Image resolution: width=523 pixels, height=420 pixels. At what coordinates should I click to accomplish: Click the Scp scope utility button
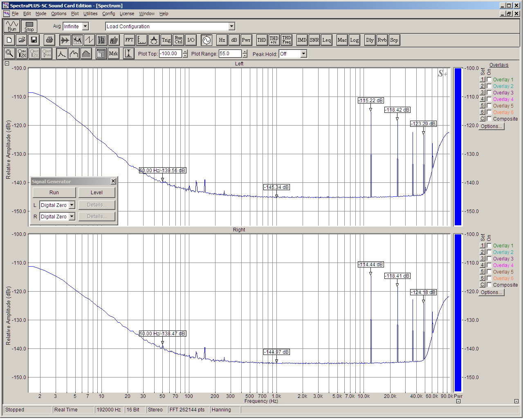point(394,40)
